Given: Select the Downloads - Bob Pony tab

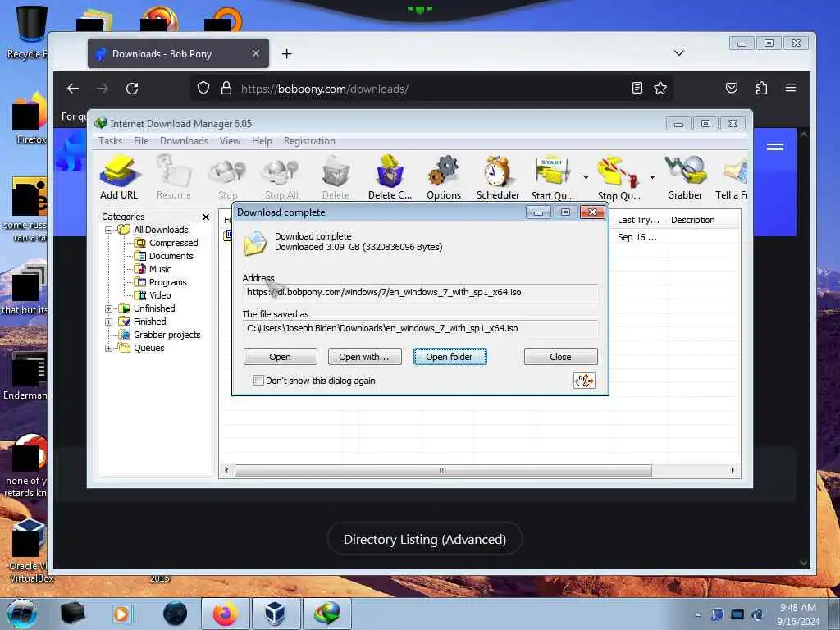Looking at the screenshot, I should click(178, 53).
